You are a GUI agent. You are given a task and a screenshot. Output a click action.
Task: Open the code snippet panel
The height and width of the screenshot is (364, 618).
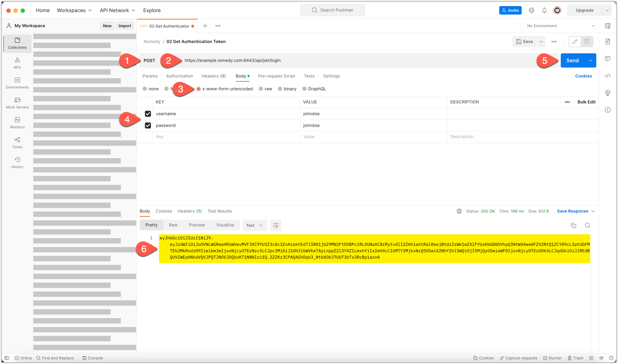pyautogui.click(x=608, y=76)
